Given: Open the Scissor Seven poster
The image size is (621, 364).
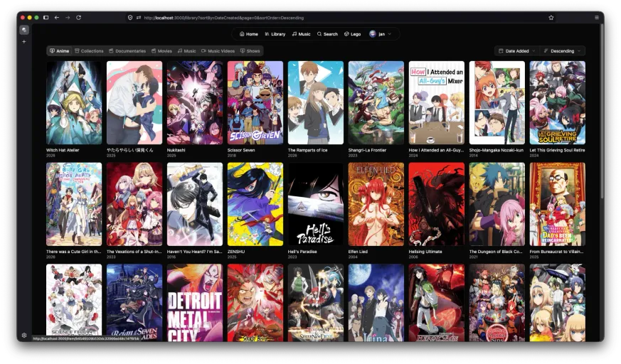Looking at the screenshot, I should (255, 103).
